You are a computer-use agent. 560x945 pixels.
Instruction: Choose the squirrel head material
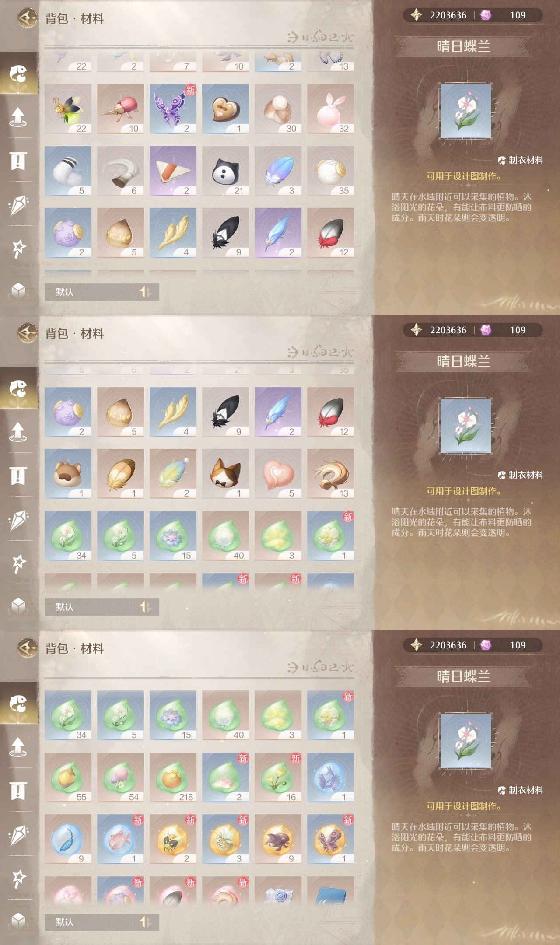tap(68, 474)
